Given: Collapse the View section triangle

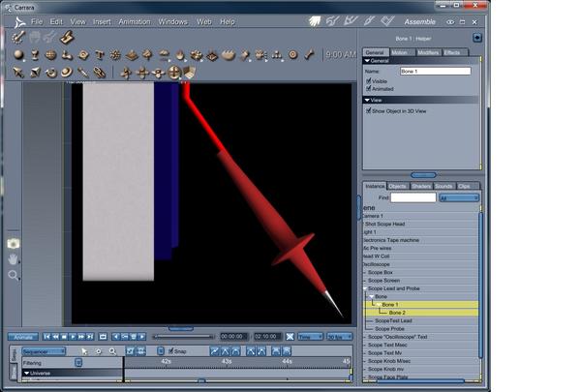Looking at the screenshot, I should click(367, 100).
